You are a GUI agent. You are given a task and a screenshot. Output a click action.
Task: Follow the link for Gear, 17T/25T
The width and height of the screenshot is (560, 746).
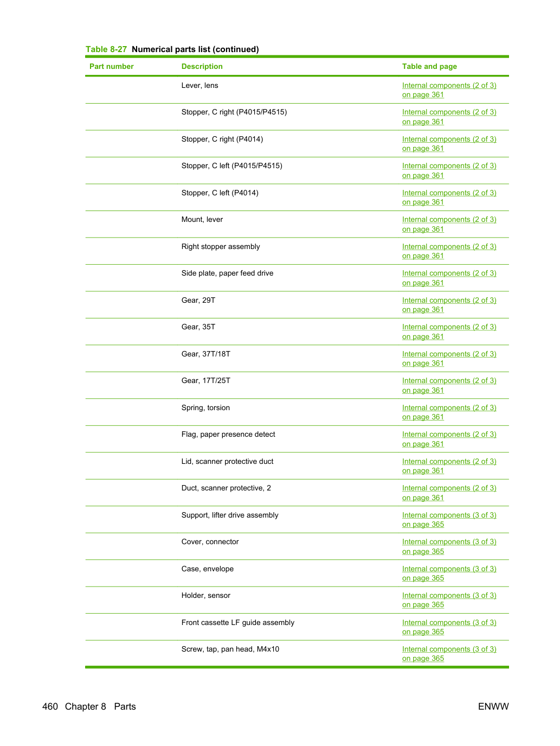[449, 386]
